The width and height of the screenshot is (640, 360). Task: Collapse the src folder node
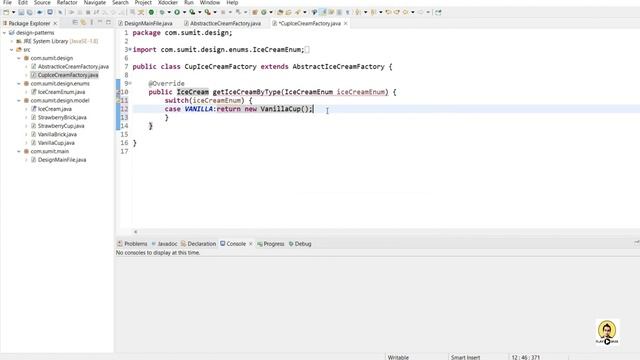click(12, 50)
